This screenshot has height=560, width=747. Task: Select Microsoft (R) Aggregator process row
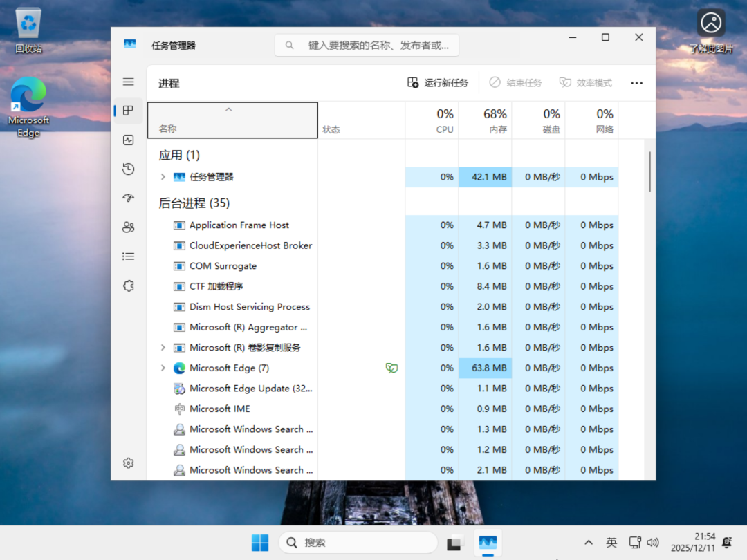(383, 328)
